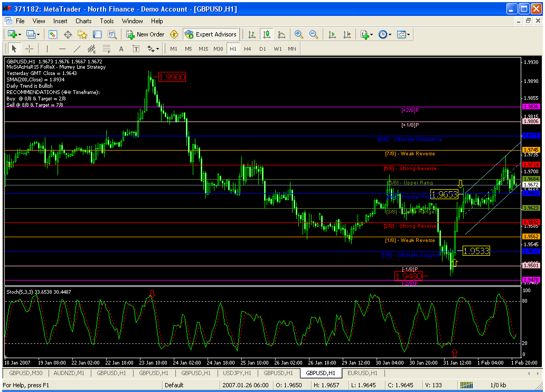Click the Zoom Out magnifier icon
The height and width of the screenshot is (392, 545).
coord(314,34)
